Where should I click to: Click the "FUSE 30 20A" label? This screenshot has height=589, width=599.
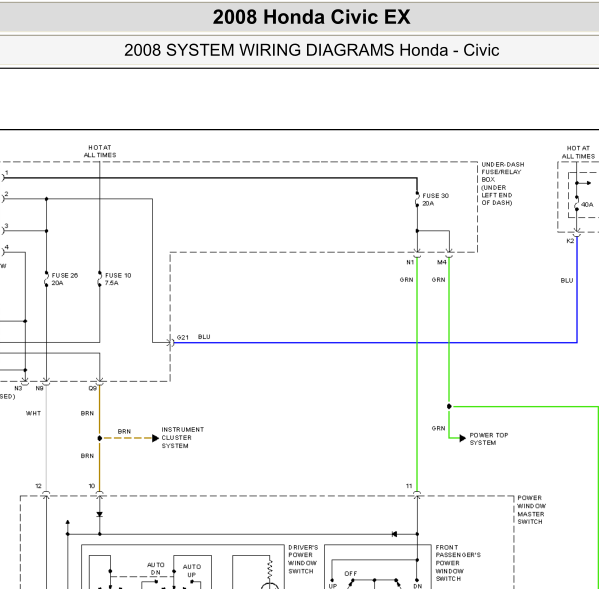click(x=435, y=199)
